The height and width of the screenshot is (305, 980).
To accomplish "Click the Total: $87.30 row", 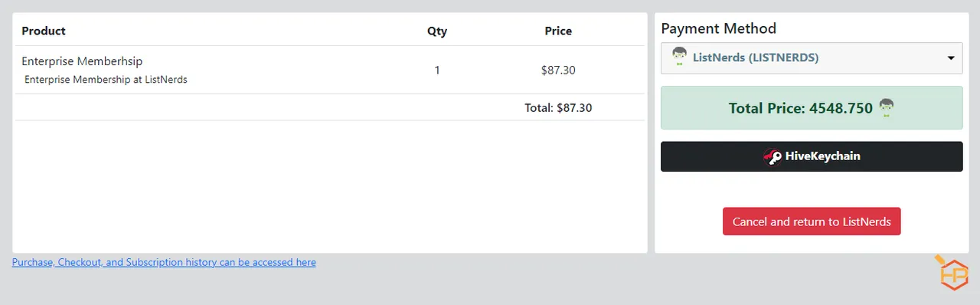I will 329,108.
